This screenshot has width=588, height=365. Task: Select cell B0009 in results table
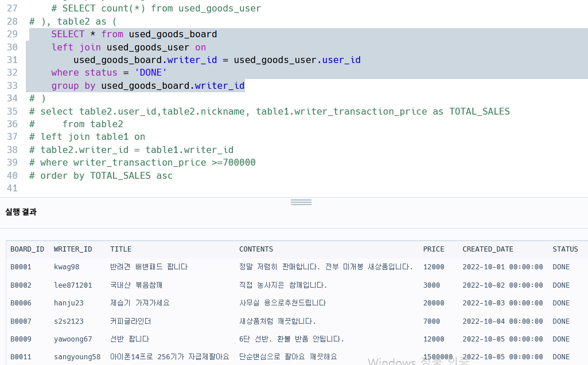pyautogui.click(x=21, y=339)
